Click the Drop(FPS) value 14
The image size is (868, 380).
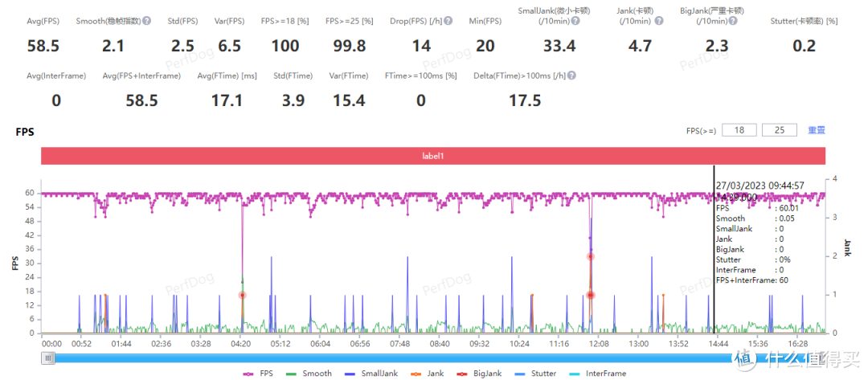pos(421,46)
